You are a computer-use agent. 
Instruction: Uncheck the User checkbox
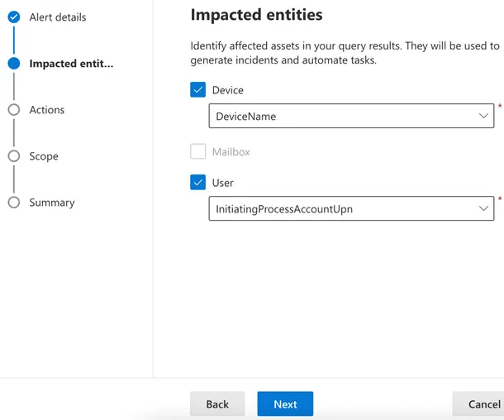click(198, 183)
